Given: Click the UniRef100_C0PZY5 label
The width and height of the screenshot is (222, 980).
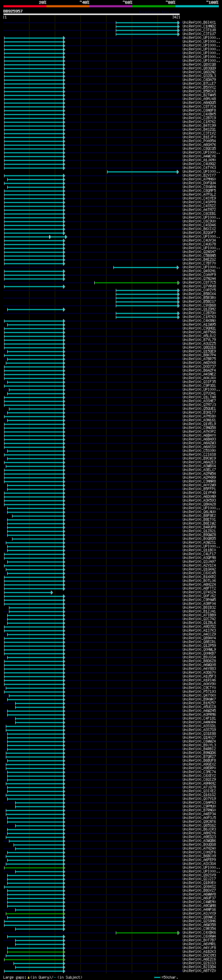Looking at the screenshot, I should point(199,290).
